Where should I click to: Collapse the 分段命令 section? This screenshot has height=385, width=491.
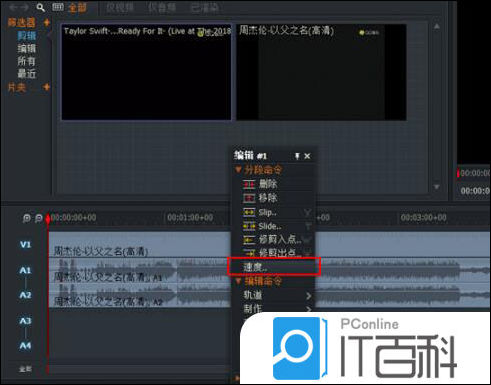pos(238,170)
